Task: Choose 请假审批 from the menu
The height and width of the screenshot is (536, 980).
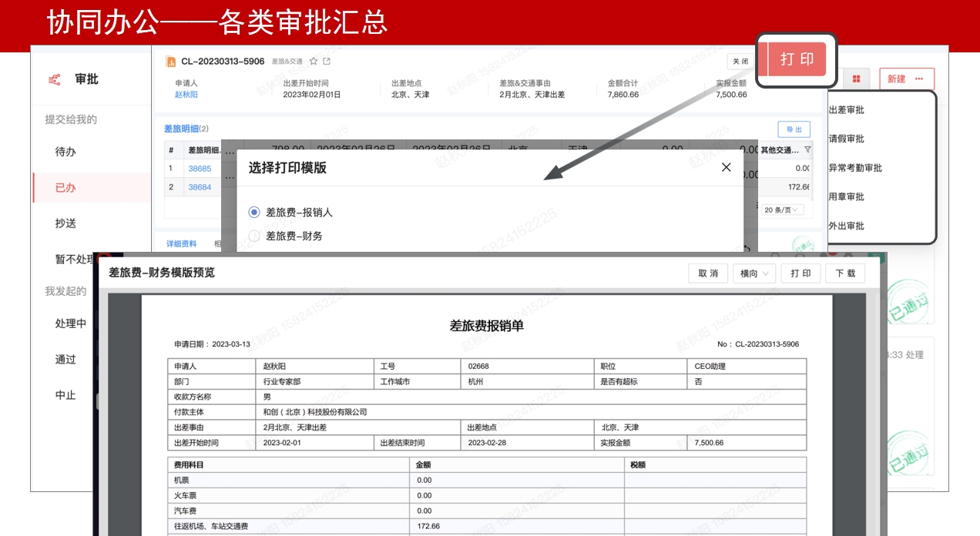Action: tap(846, 139)
